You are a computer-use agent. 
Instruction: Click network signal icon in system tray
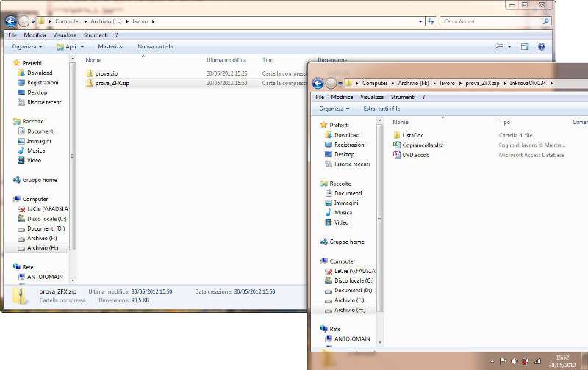click(x=537, y=361)
